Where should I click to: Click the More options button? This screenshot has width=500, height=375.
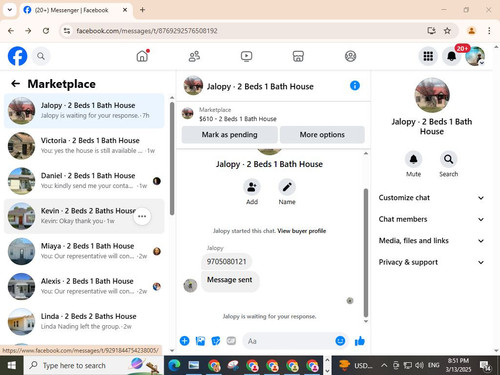[322, 135]
